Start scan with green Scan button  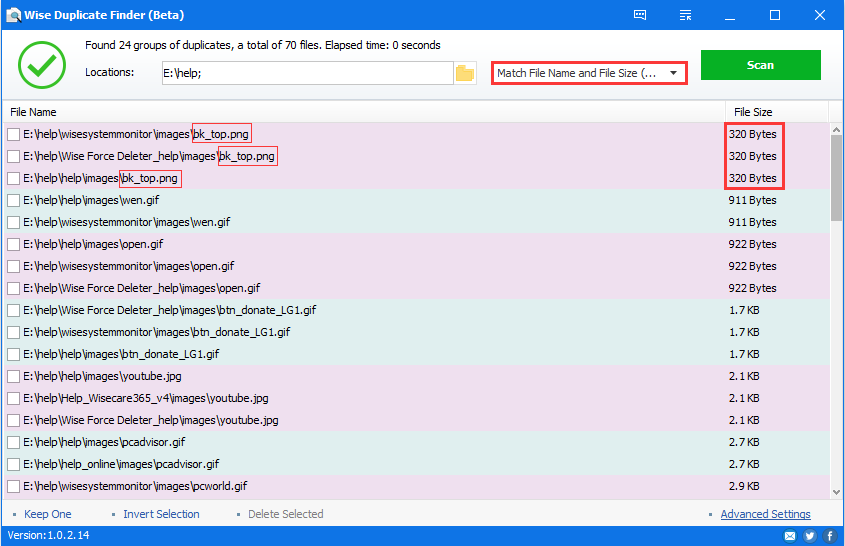760,65
